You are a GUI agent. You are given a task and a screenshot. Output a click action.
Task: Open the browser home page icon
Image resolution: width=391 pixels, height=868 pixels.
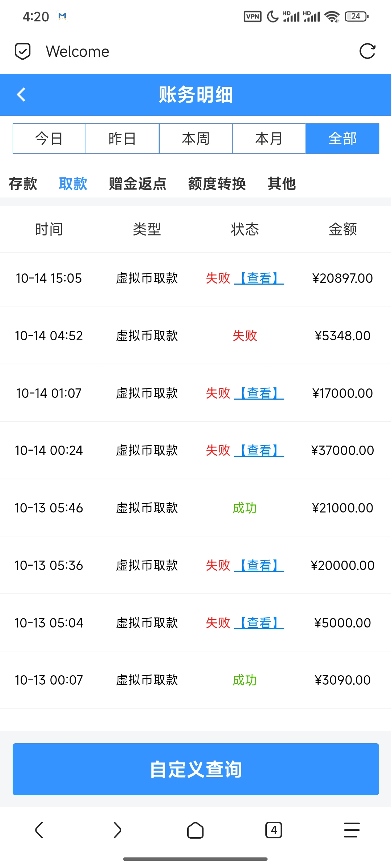click(195, 830)
